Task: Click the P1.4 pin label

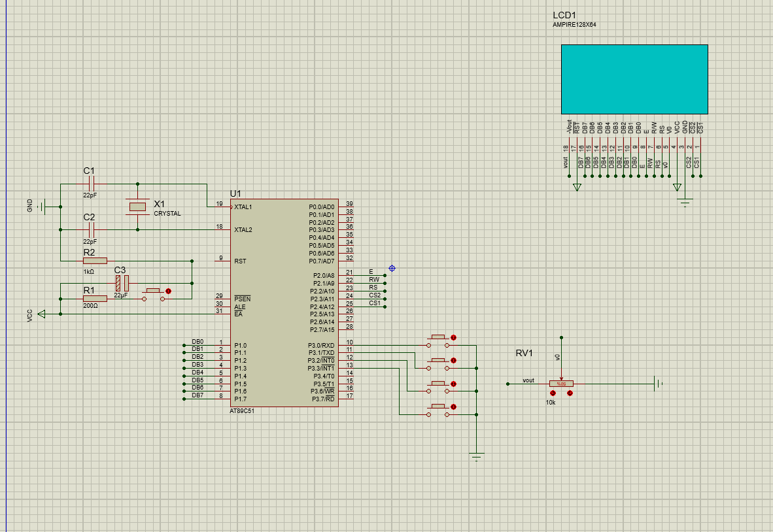Action: [x=240, y=376]
